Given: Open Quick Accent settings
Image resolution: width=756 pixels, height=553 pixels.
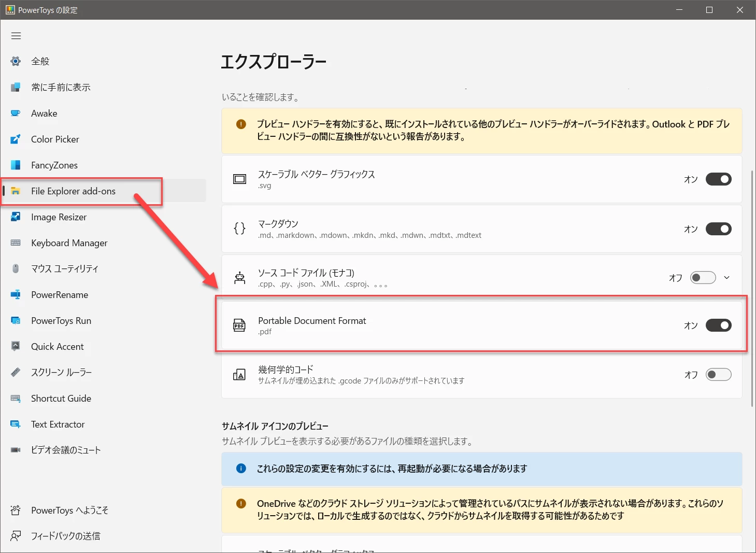Looking at the screenshot, I should (x=104, y=346).
